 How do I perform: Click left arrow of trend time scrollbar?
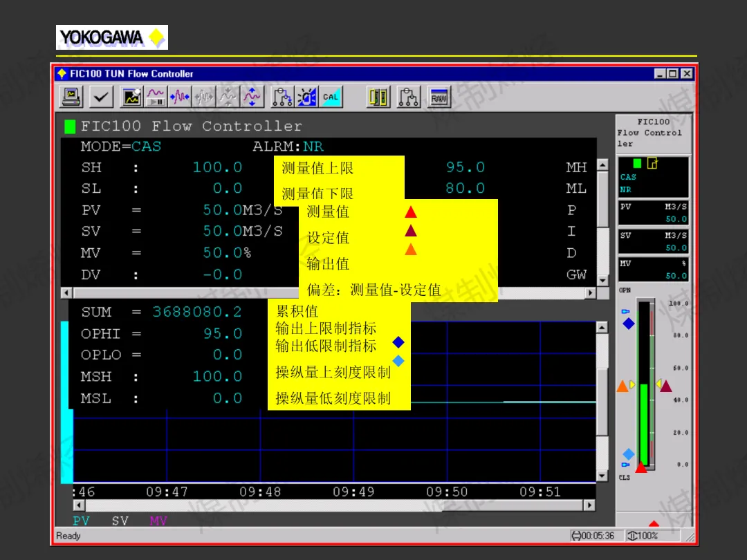click(x=80, y=505)
